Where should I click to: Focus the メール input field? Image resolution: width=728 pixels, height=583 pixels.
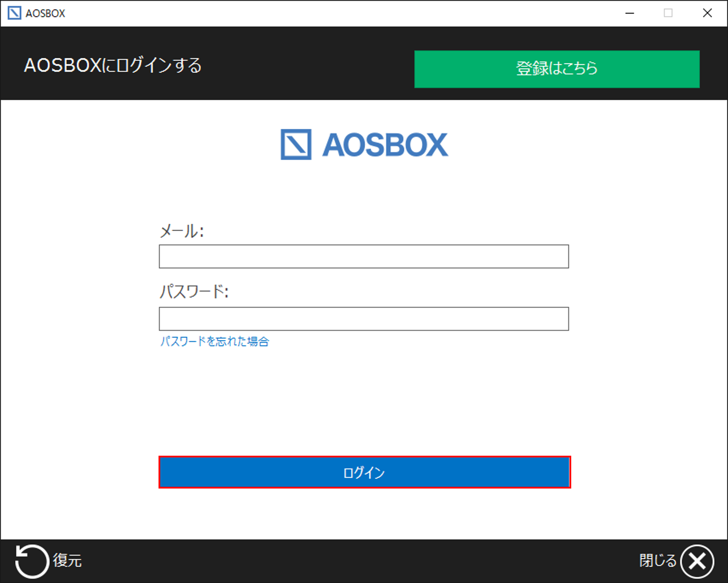coord(364,256)
